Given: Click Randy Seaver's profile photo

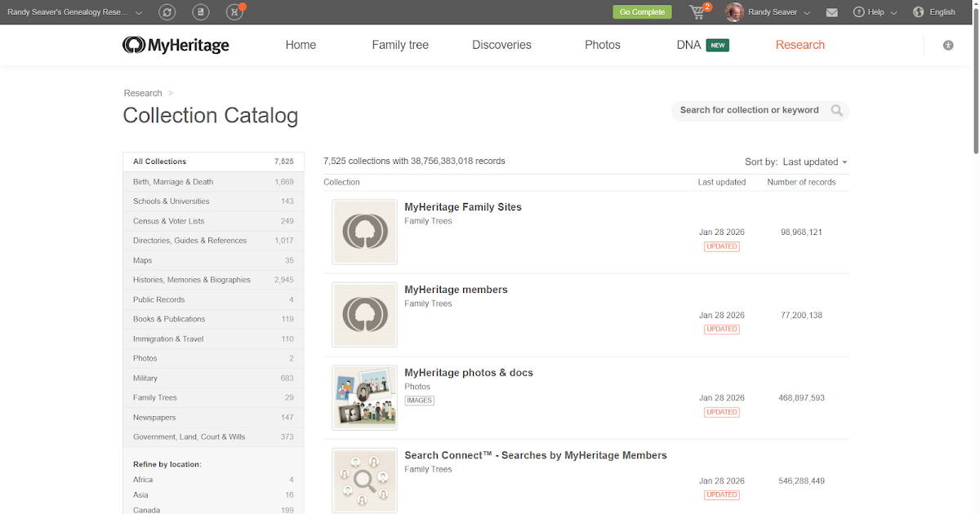Looking at the screenshot, I should point(734,12).
